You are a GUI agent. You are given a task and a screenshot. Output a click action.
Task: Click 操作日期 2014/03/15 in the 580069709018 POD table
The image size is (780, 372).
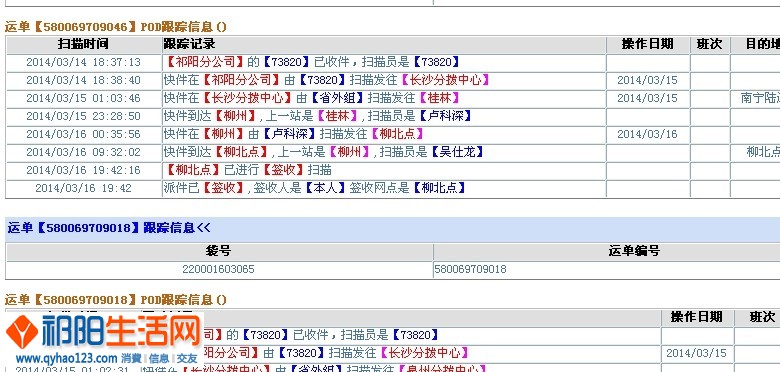(696, 353)
